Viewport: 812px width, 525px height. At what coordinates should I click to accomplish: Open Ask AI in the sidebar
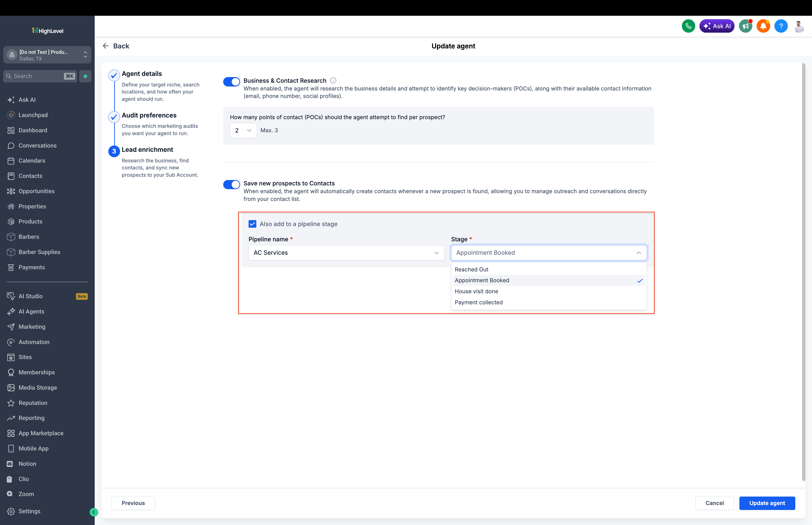(27, 100)
